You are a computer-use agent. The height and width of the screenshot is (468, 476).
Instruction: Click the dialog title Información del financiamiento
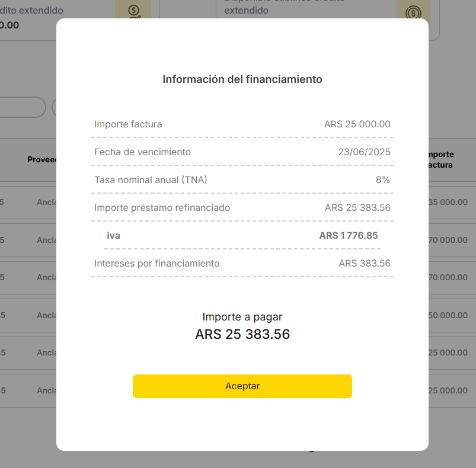click(242, 79)
